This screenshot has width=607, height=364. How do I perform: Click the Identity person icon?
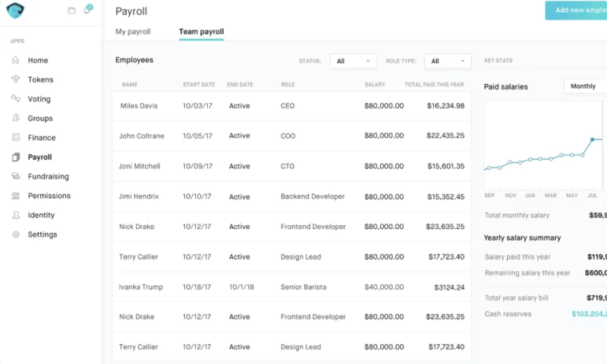pyautogui.click(x=15, y=215)
